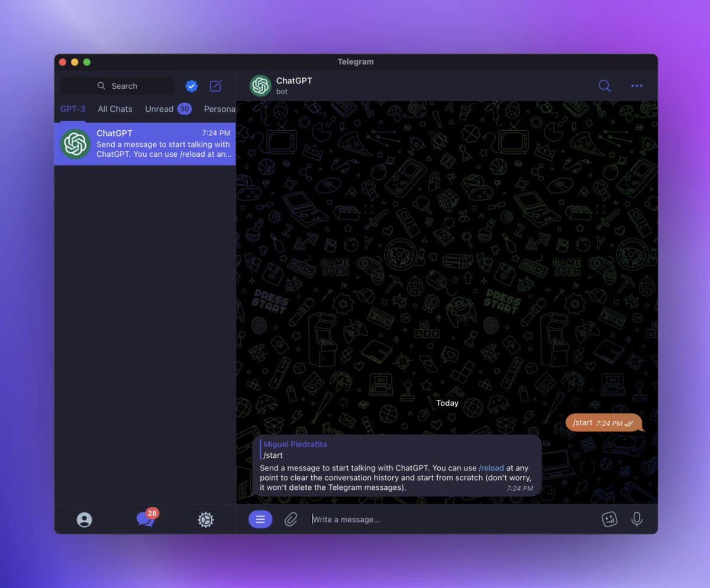Click the Search field in sidebar
Image resolution: width=710 pixels, height=588 pixels.
pos(117,86)
